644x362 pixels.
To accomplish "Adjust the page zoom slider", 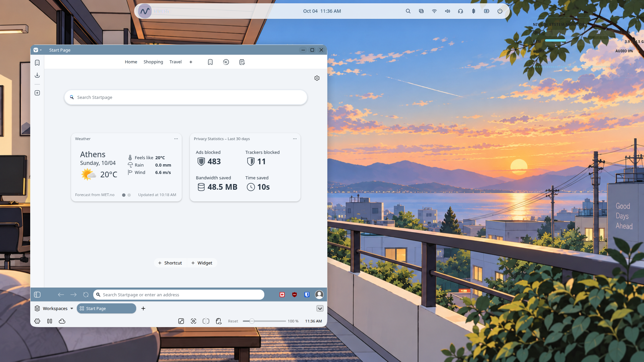I will click(252, 321).
